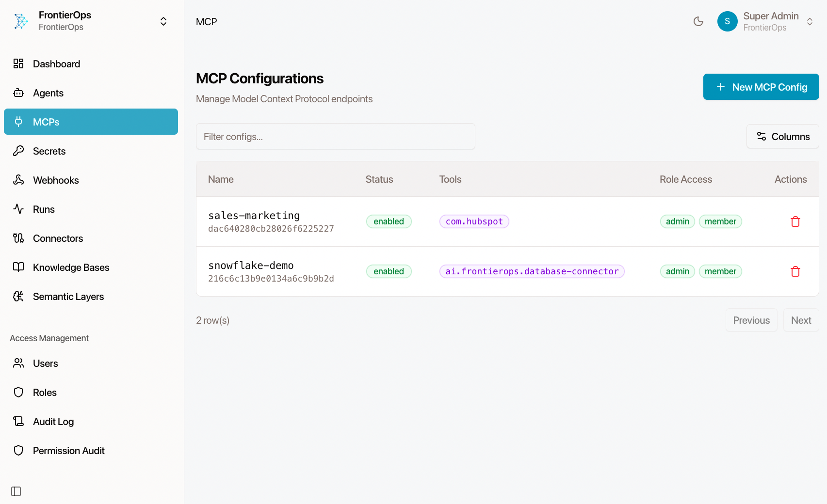Expand the FrontierOps workspace switcher
The image size is (827, 504).
[163, 21]
